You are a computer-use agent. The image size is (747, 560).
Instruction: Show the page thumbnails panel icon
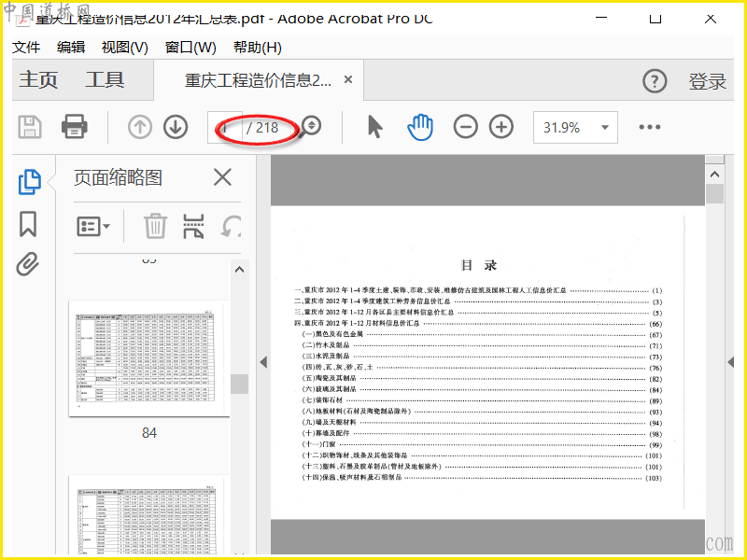(29, 181)
